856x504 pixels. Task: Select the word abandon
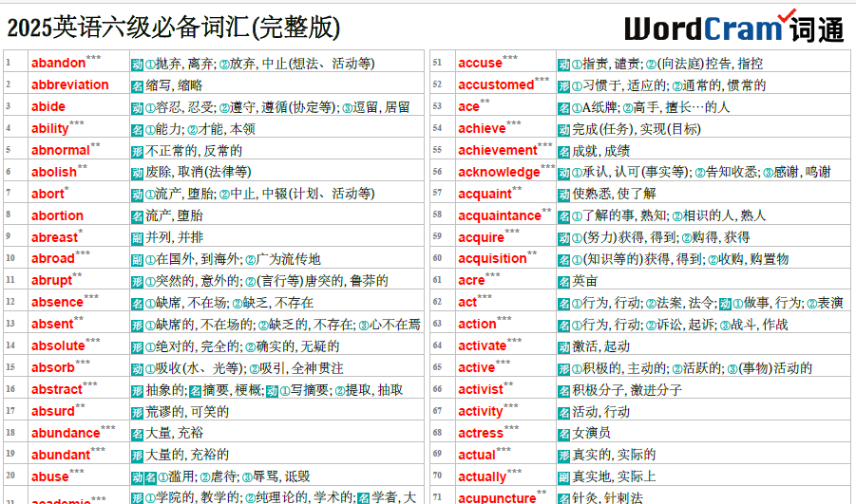58,64
